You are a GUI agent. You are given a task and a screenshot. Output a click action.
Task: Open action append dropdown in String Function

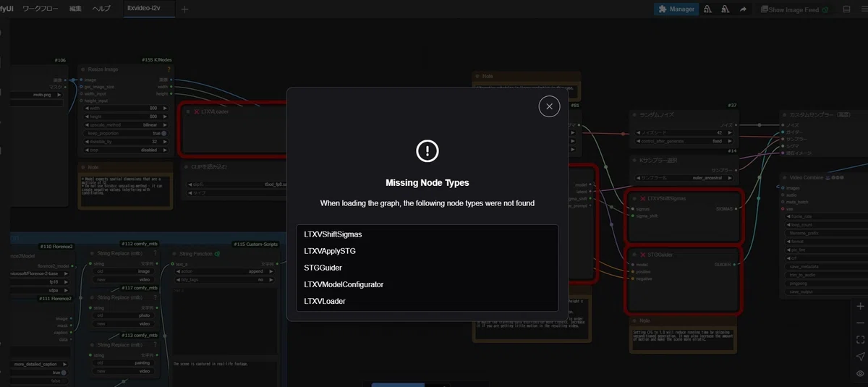click(x=224, y=271)
